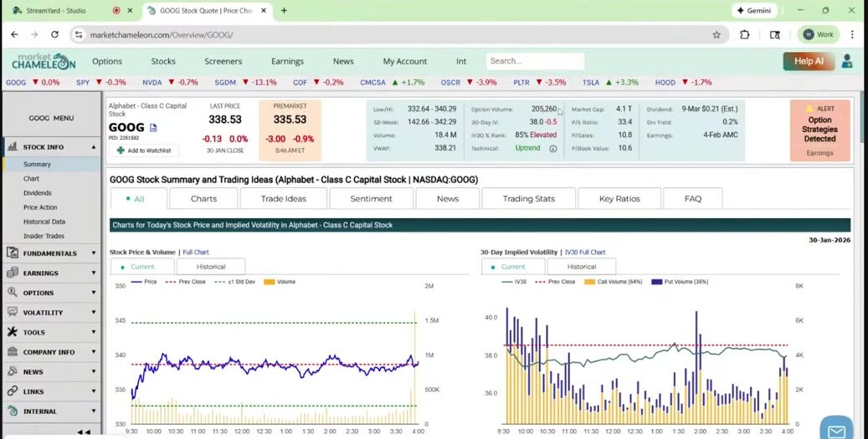The width and height of the screenshot is (868, 439).
Task: Open the Options top menu
Action: (107, 61)
